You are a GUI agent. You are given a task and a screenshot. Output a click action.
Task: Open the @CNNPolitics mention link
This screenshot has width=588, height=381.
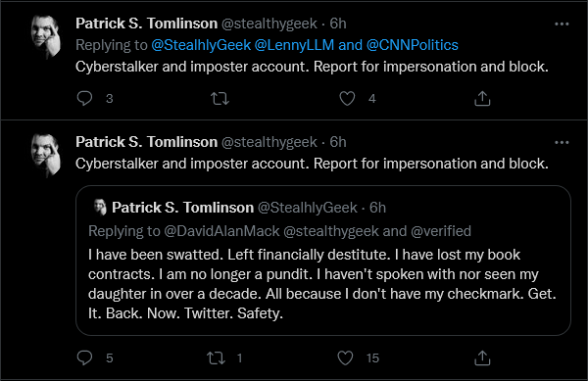(413, 45)
